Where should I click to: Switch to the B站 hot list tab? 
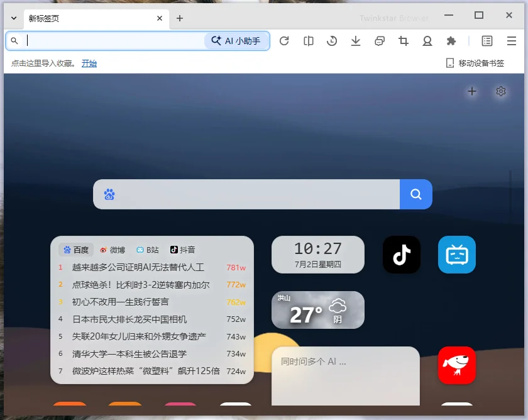point(148,250)
